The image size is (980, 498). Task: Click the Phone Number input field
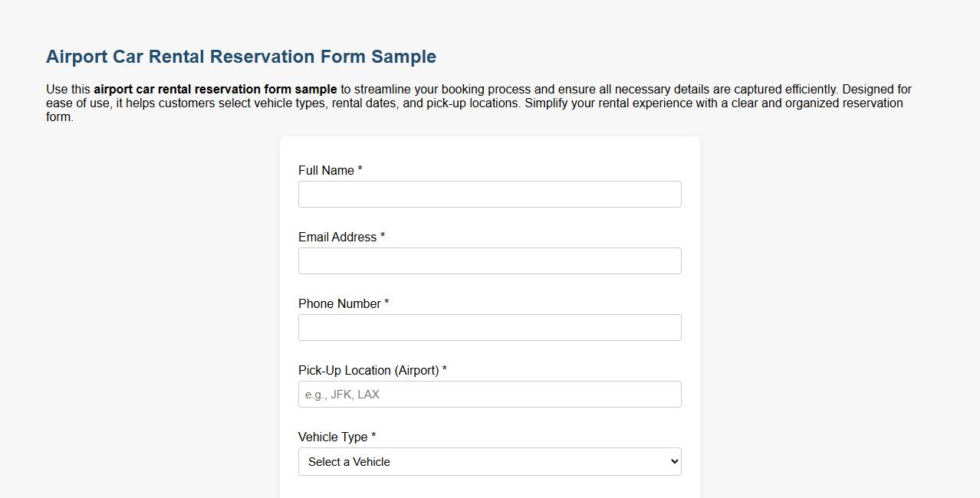tap(489, 327)
